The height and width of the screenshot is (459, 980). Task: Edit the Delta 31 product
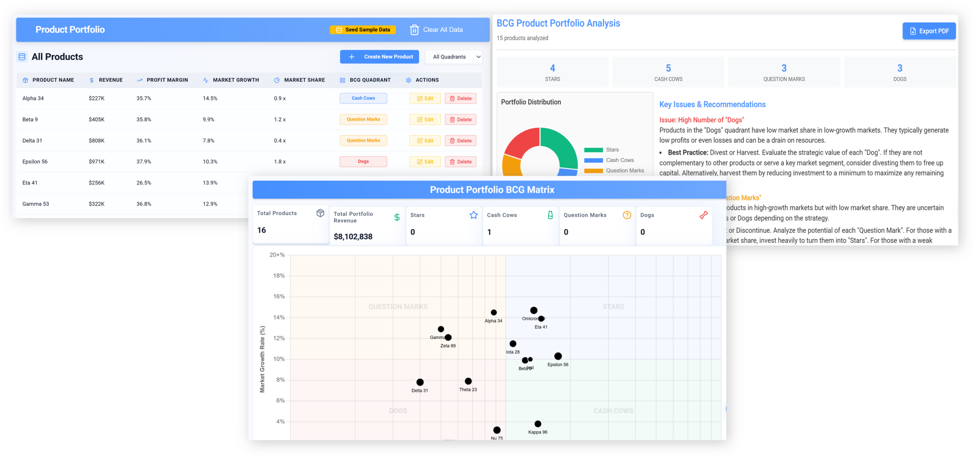click(x=425, y=140)
